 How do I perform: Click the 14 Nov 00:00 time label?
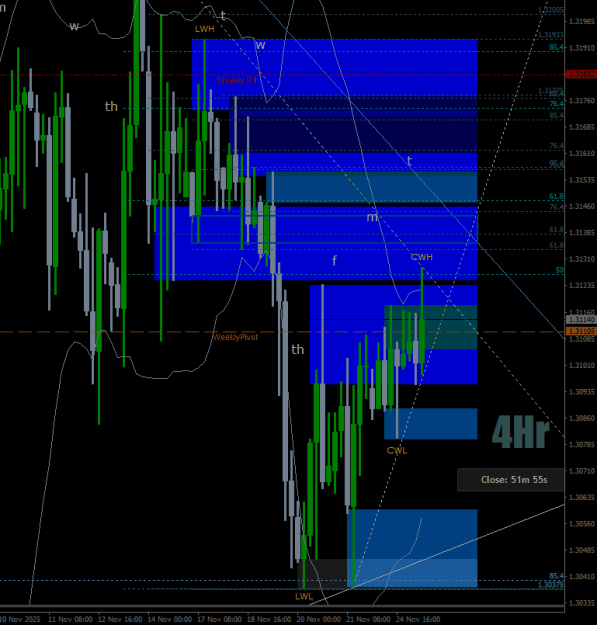[170, 619]
